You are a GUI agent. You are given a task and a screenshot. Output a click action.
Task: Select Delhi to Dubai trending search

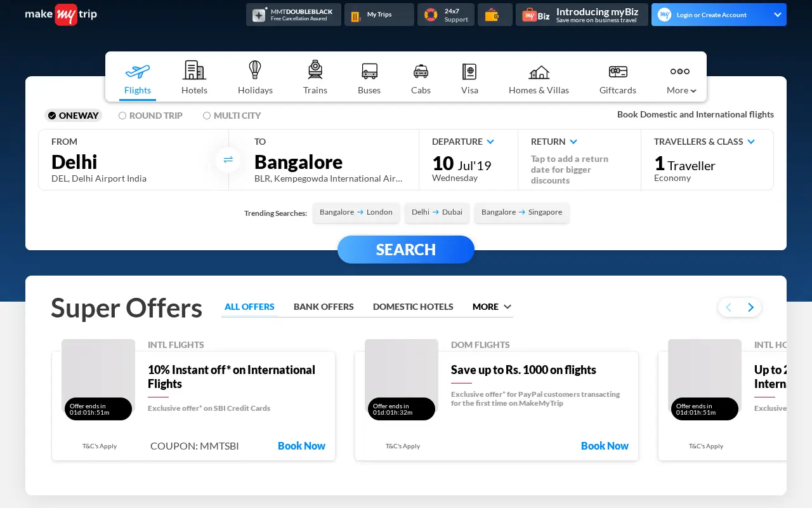[x=437, y=213]
